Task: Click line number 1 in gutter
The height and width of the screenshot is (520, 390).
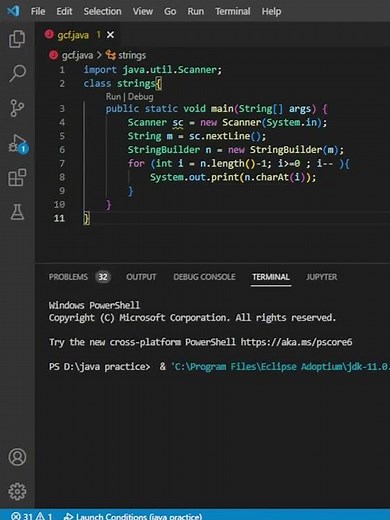Action: [62, 70]
